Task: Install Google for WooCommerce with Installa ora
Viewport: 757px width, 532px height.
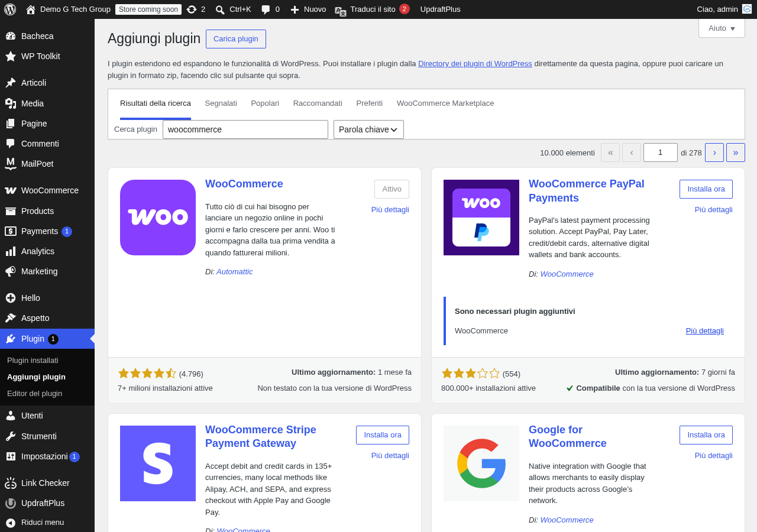Action: coord(706,435)
